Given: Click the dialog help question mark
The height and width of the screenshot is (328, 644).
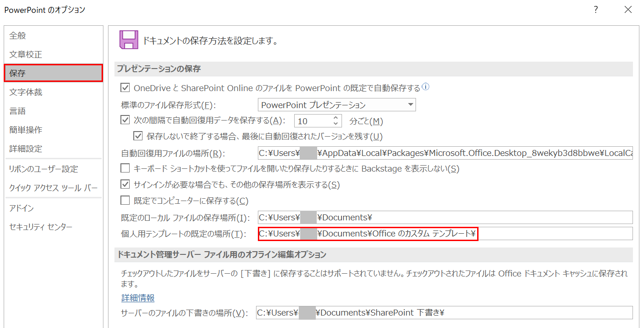Looking at the screenshot, I should pos(596,10).
